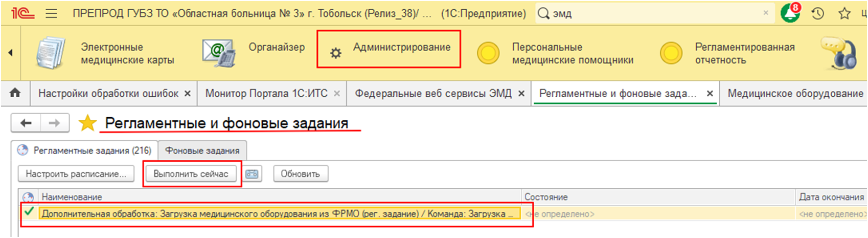Image resolution: width=868 pixels, height=238 pixels.
Task: Click the search field containing эмд
Action: 654,14
